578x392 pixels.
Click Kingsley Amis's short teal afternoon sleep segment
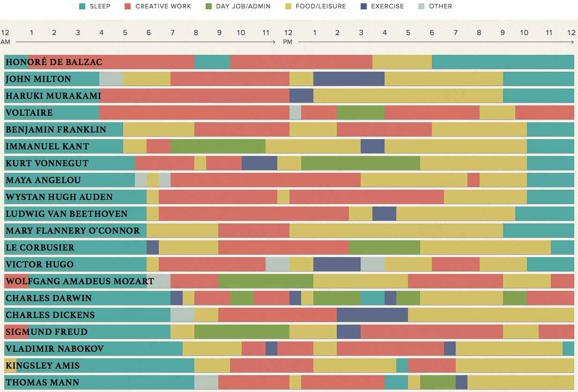402,365
